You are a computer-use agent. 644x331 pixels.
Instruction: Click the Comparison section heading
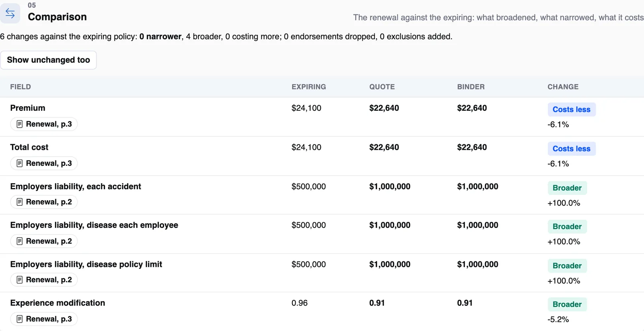click(x=57, y=17)
